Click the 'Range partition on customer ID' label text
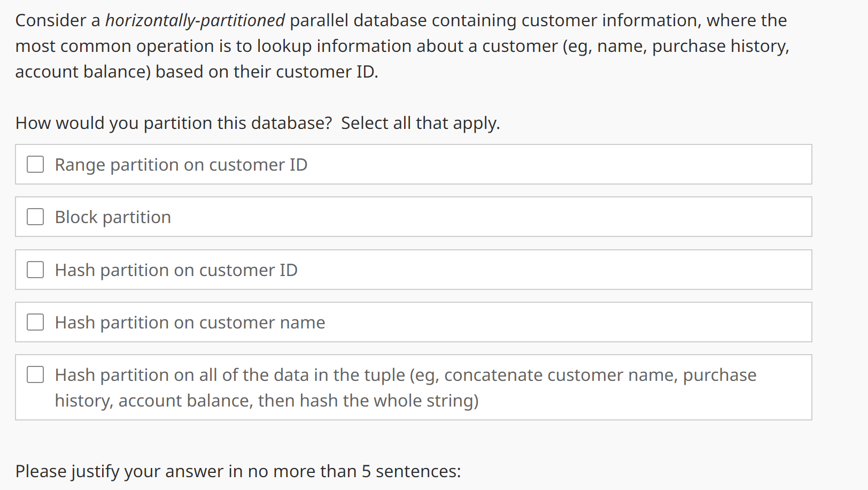The height and width of the screenshot is (490, 868). [181, 165]
